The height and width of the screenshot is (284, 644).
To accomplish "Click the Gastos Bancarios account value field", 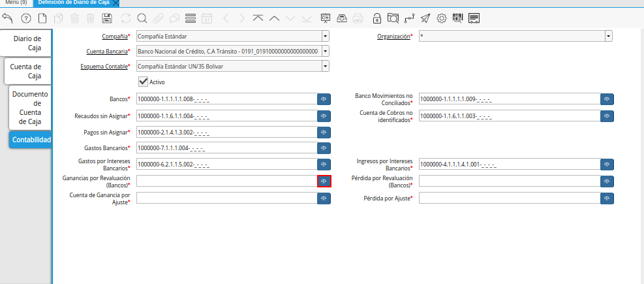I will (x=226, y=148).
